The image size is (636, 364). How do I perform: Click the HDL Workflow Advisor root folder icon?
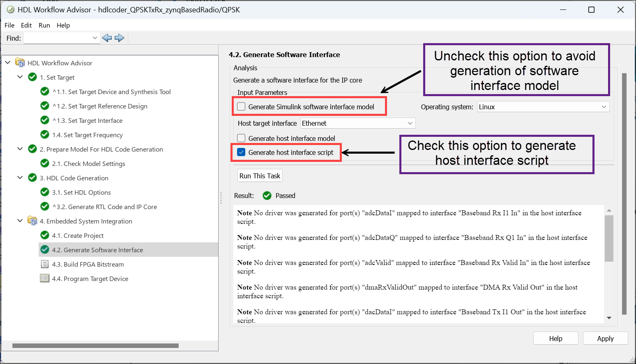click(20, 63)
